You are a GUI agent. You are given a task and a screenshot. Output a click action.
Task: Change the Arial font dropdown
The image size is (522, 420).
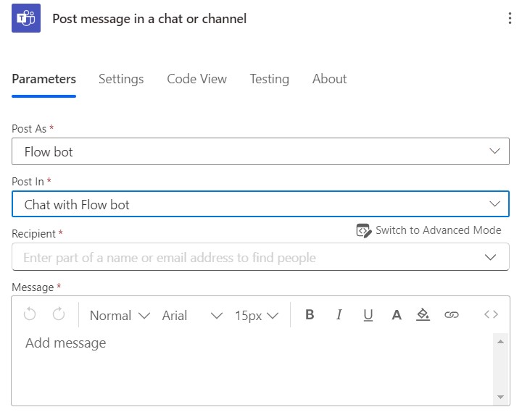(x=192, y=315)
